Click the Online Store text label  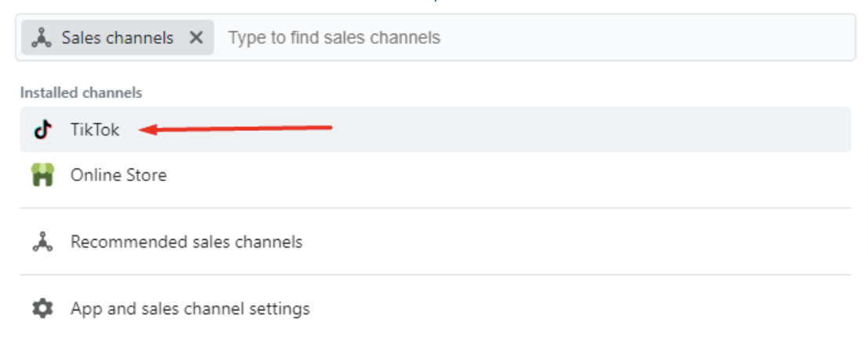118,175
